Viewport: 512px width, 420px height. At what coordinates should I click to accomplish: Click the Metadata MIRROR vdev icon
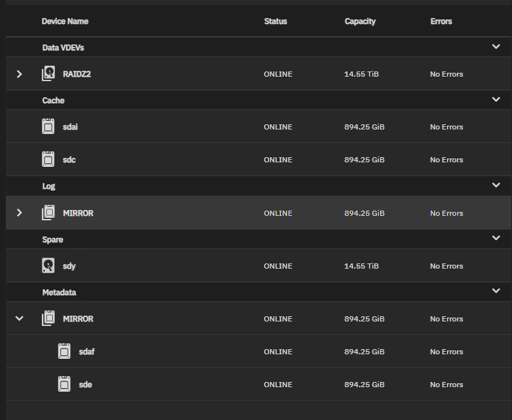(x=48, y=319)
